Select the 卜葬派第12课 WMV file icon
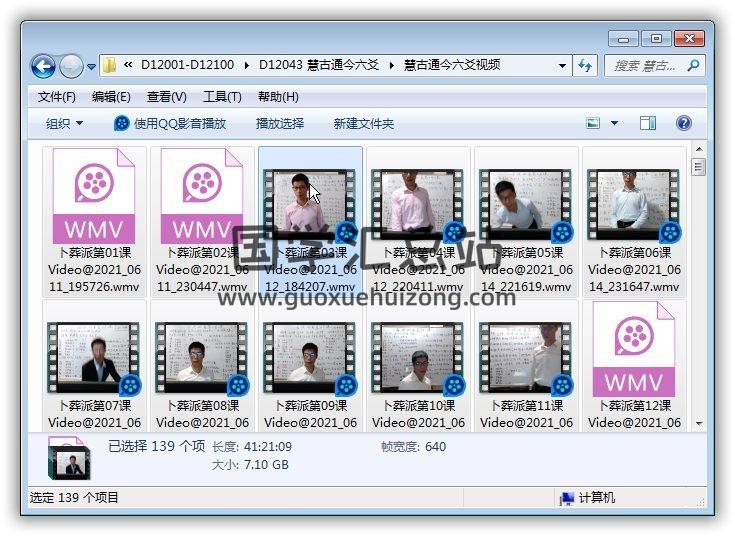This screenshot has width=735, height=536. pyautogui.click(x=633, y=350)
